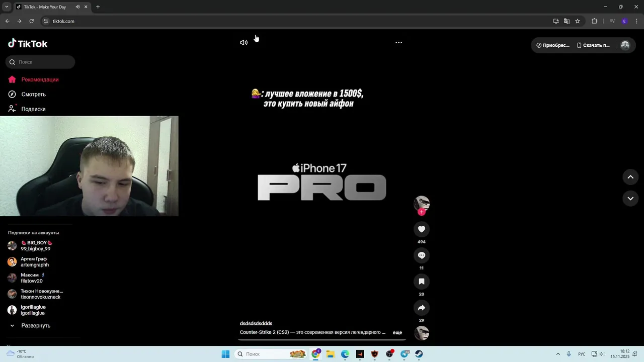
Task: Click the Приобрес... coins button
Action: click(553, 45)
